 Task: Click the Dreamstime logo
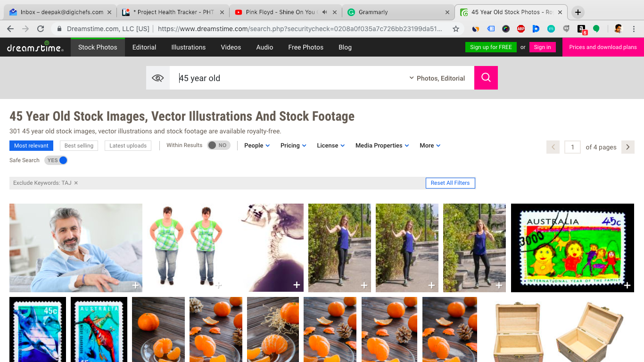tap(35, 47)
